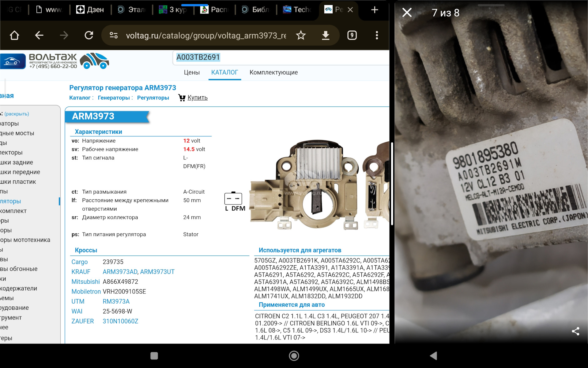Click the Регуляторы breadcrumb link
Screen dimensions: 588x368
coord(153,98)
